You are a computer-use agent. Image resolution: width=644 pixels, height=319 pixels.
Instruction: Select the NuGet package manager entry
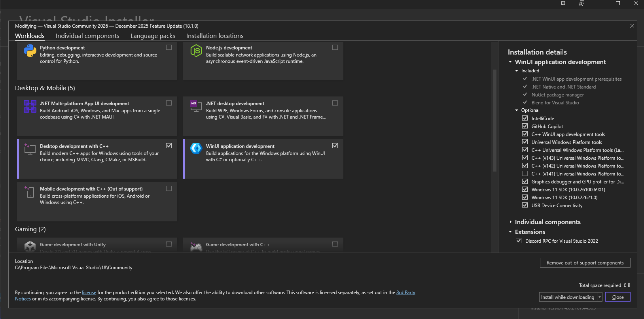click(x=557, y=95)
